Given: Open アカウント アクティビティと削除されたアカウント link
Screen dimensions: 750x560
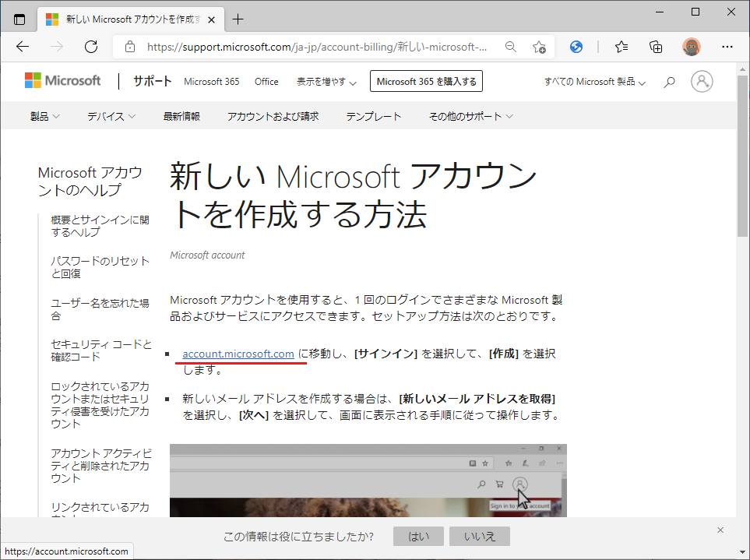Looking at the screenshot, I should point(101,465).
